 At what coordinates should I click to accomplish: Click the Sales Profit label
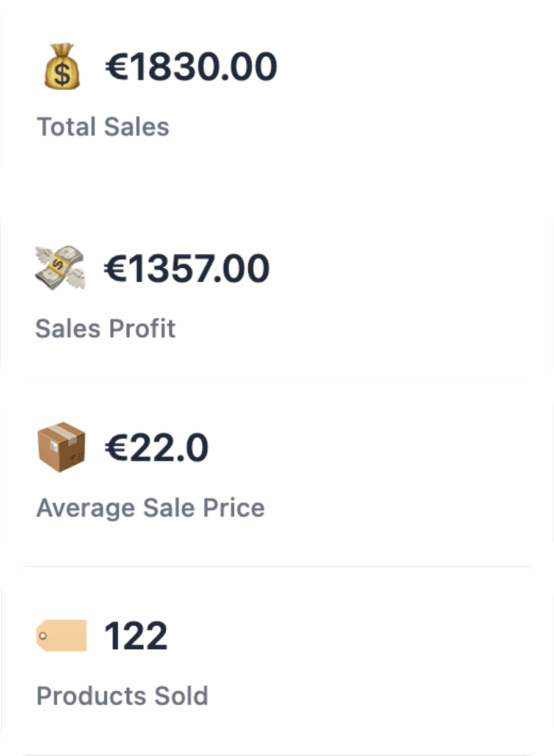click(x=105, y=329)
